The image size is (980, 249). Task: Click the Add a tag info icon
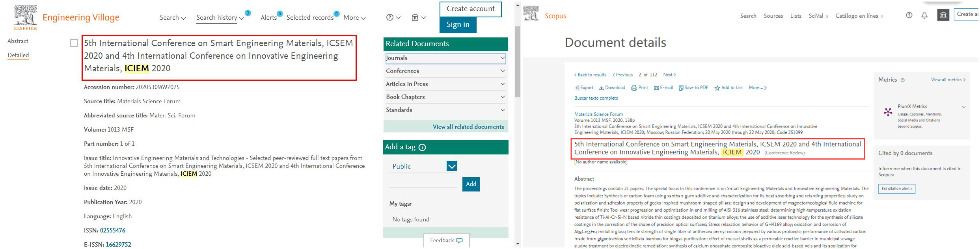point(422,147)
